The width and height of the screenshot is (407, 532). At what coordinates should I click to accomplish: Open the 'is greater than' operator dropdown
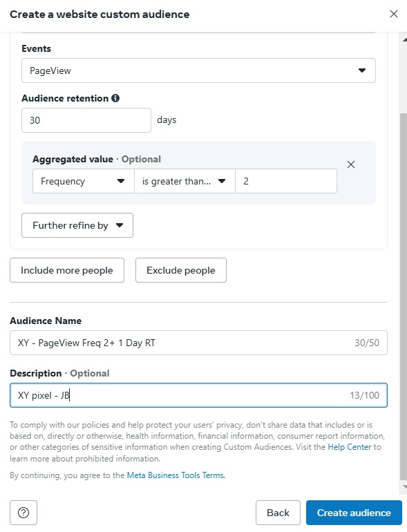coord(184,181)
